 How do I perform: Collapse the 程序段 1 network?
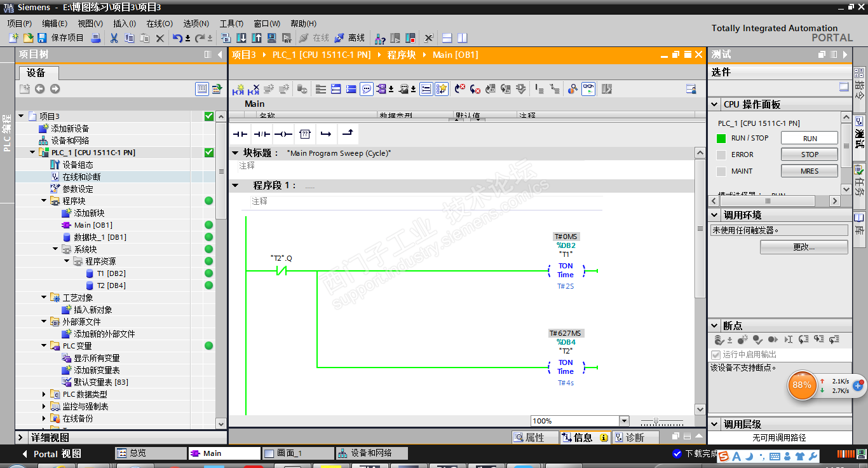[235, 185]
